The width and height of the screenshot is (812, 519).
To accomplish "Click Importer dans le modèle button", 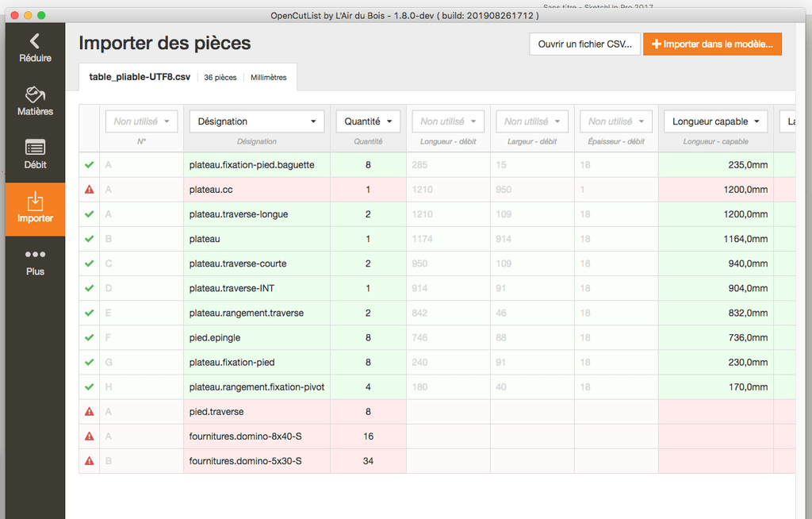I will (713, 44).
